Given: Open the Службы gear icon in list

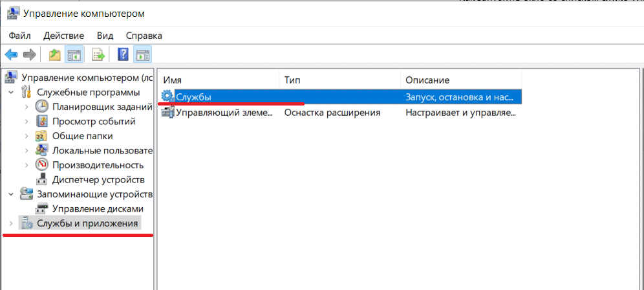Looking at the screenshot, I should [167, 96].
